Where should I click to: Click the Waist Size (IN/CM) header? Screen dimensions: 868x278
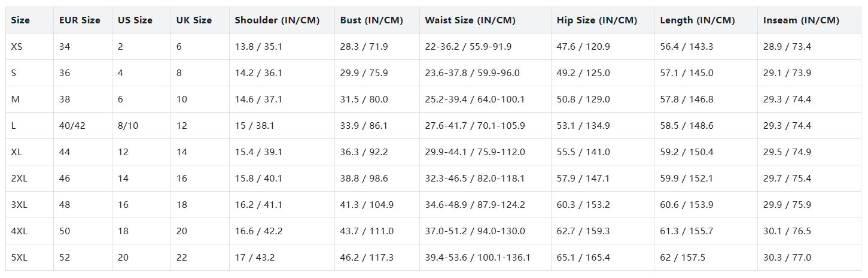coord(470,20)
